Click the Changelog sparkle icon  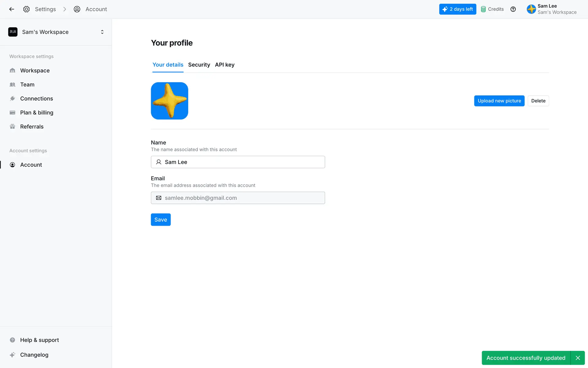tap(13, 355)
